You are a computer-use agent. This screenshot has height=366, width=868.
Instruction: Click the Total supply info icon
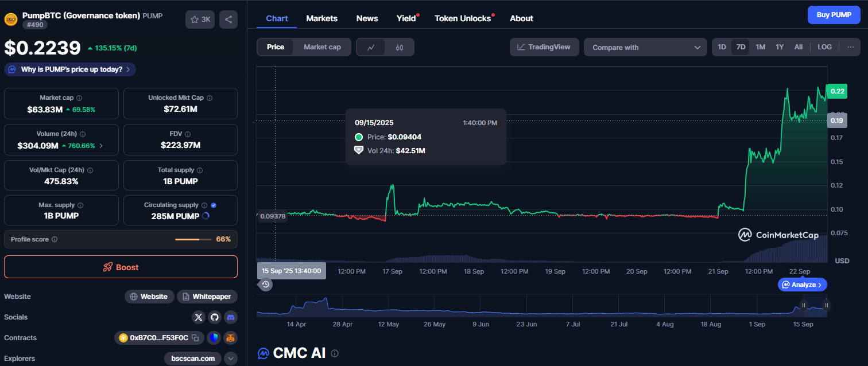pyautogui.click(x=200, y=170)
